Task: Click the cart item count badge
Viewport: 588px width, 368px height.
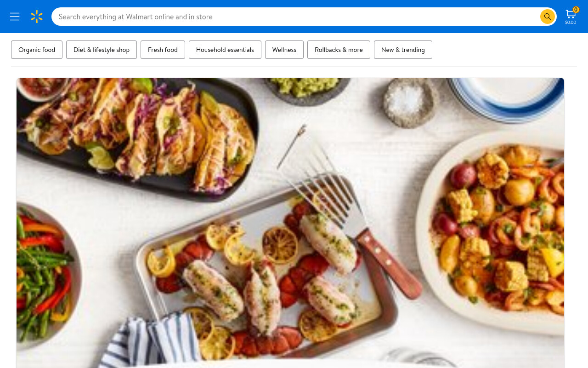Action: [576, 10]
